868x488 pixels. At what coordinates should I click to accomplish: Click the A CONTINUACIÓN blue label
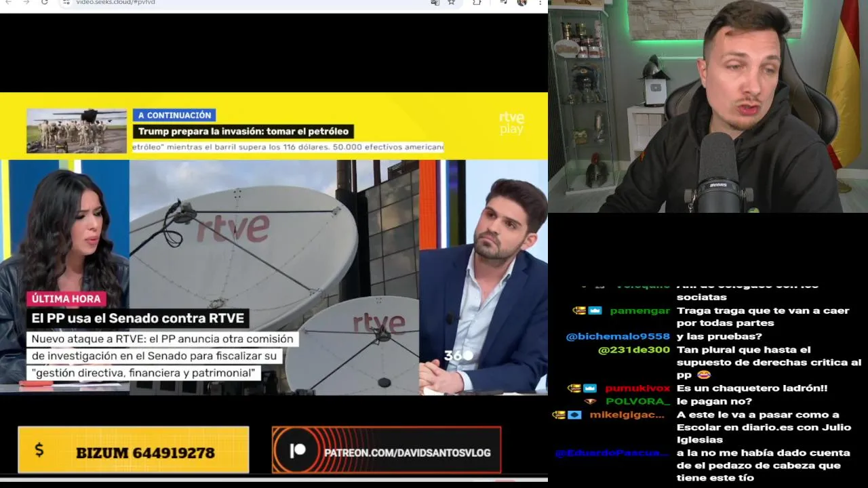pos(174,115)
